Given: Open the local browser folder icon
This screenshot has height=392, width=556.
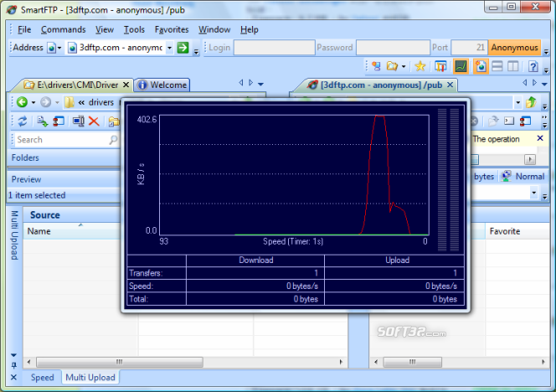Looking at the screenshot, I should 392,66.
